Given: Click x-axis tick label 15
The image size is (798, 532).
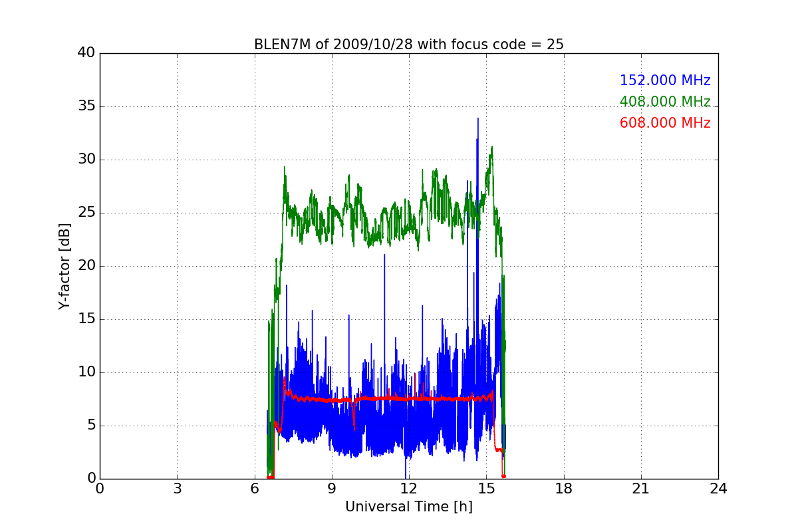Looking at the screenshot, I should (x=486, y=489).
